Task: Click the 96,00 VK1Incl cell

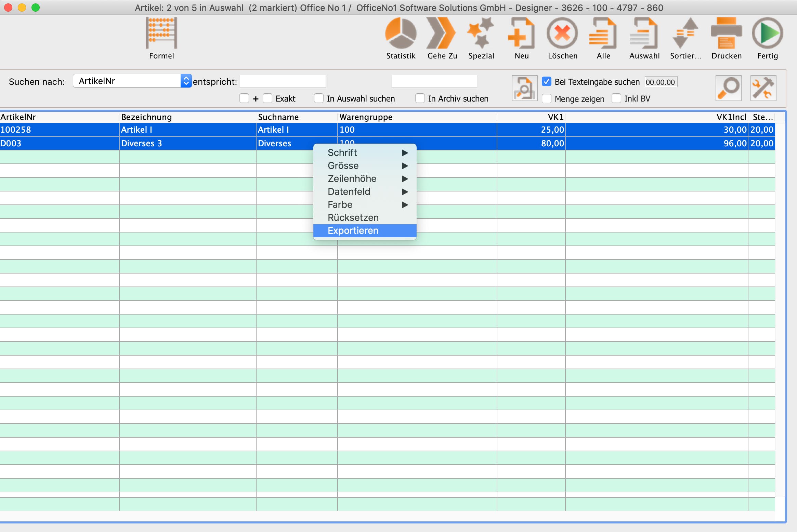Action: tap(657, 143)
